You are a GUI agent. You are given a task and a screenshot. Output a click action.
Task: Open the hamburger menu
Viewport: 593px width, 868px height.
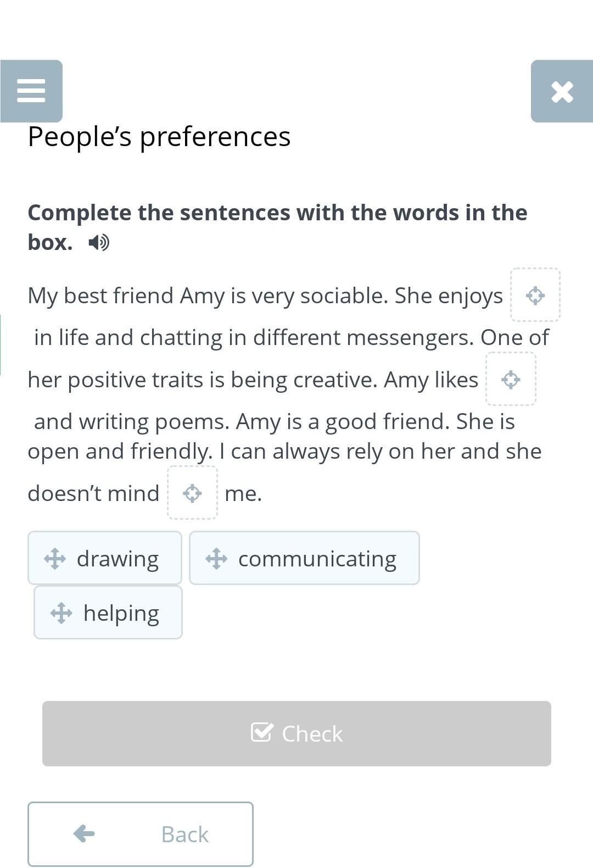[31, 91]
